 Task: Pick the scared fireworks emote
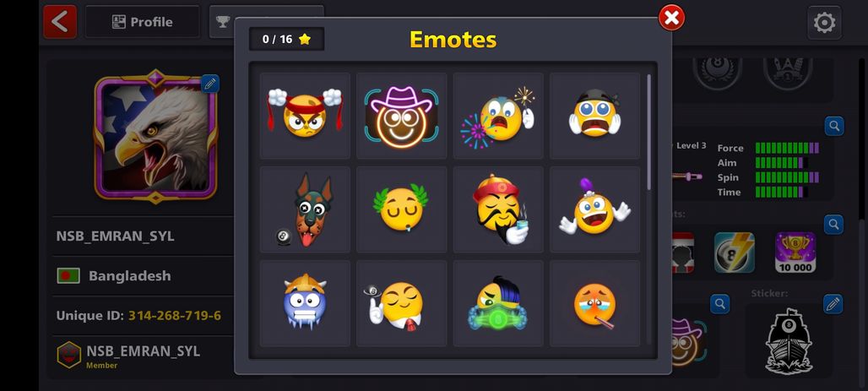(498, 116)
